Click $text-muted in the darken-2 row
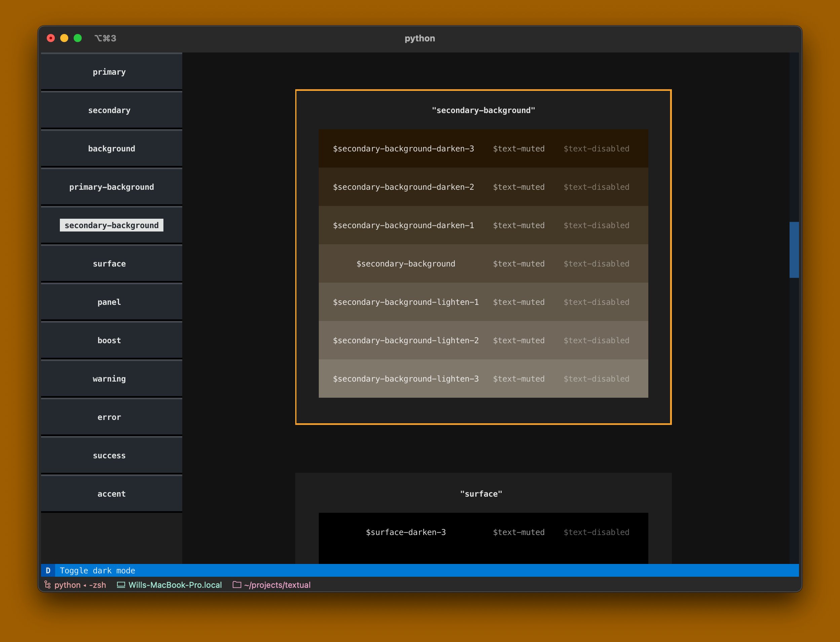The width and height of the screenshot is (840, 642). (519, 187)
